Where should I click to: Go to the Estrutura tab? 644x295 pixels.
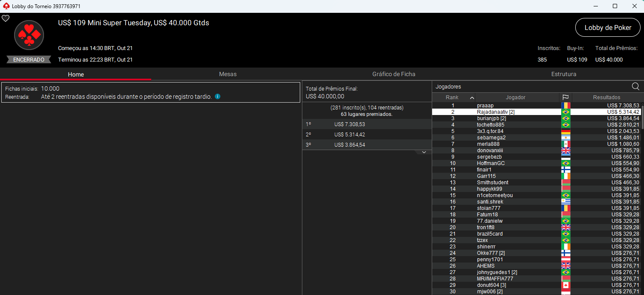click(x=563, y=74)
